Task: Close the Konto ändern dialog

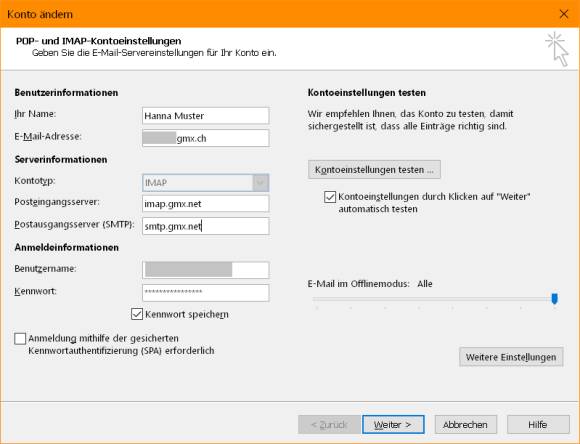Action: (564, 14)
